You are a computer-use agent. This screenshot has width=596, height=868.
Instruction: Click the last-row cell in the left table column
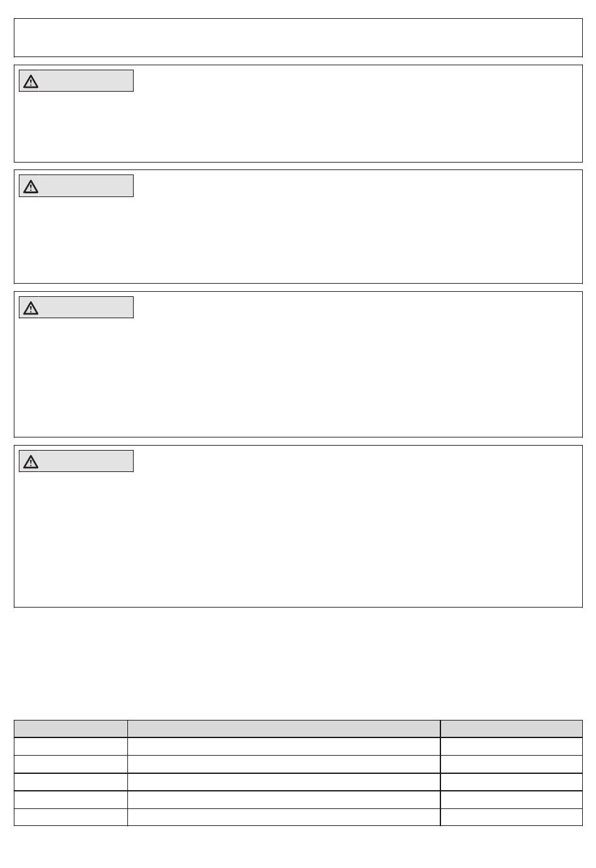click(71, 817)
